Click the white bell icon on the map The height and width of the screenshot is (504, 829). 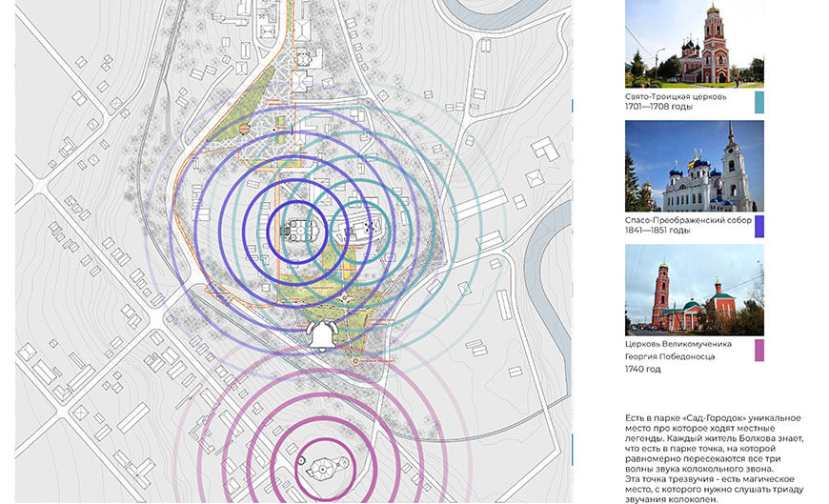point(322,336)
